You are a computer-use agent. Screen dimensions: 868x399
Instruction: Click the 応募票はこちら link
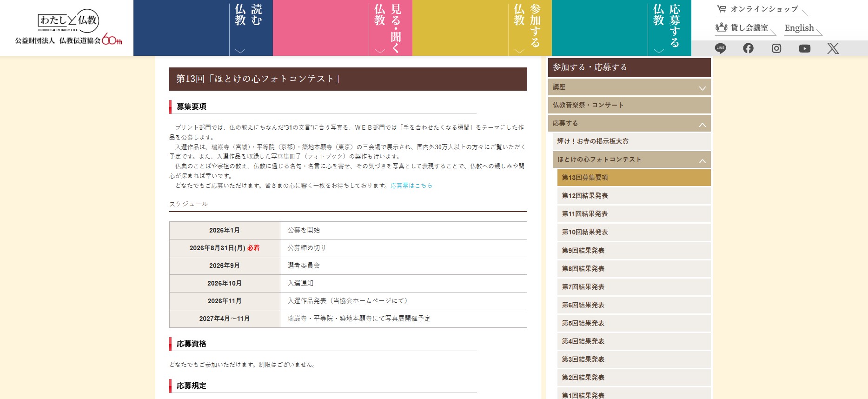(411, 186)
